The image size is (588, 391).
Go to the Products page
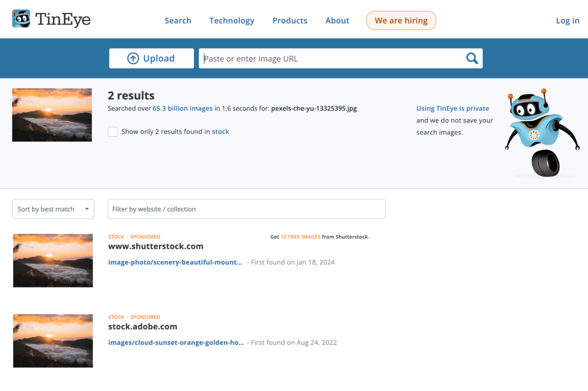(x=290, y=21)
